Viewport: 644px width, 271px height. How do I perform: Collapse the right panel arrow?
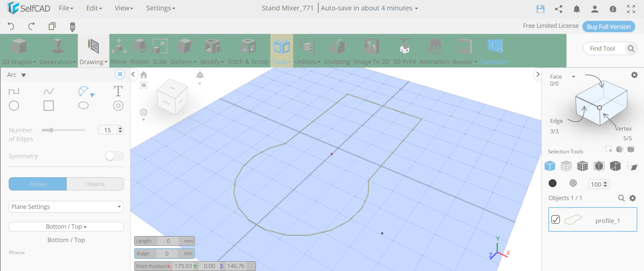click(x=538, y=74)
